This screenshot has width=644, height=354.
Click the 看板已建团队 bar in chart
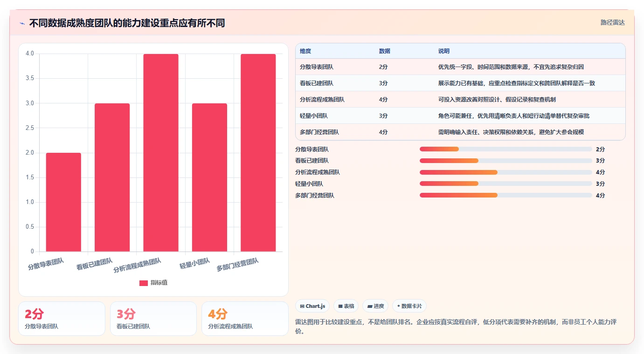click(x=112, y=177)
